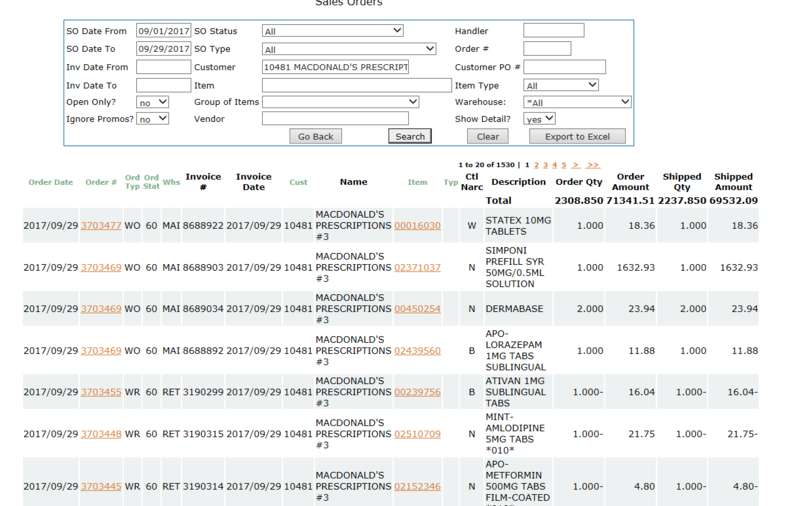Click the Handler input field
The height and width of the screenshot is (506, 800).
[554, 31]
